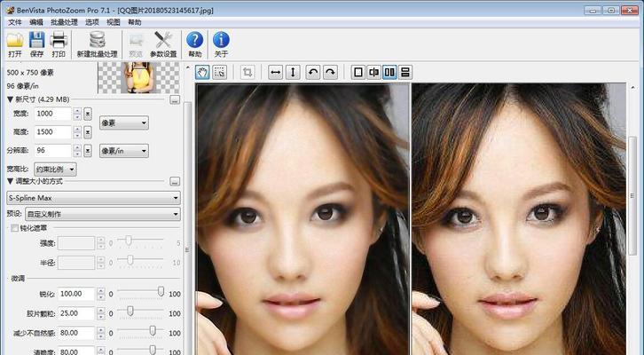This screenshot has width=644, height=355.
Task: Click the 锐化 spinner stepper
Action: tap(101, 294)
